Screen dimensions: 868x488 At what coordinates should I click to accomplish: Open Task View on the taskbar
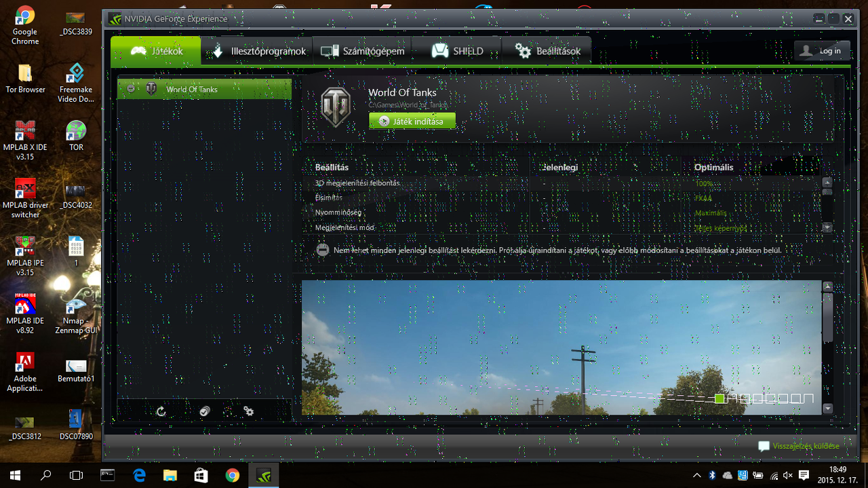click(x=77, y=475)
